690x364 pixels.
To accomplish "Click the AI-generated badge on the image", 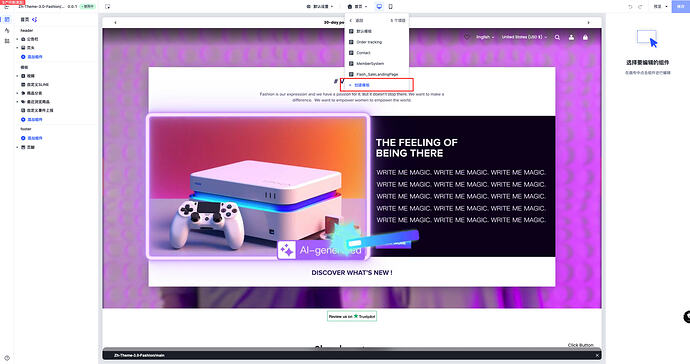I will coord(321,250).
